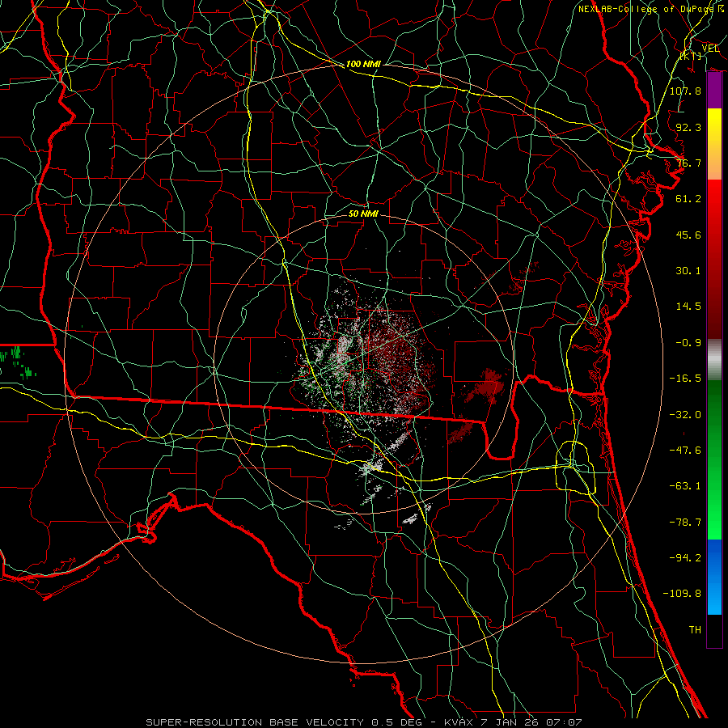
Task: Click the VEL legend title
Action: tap(710, 49)
